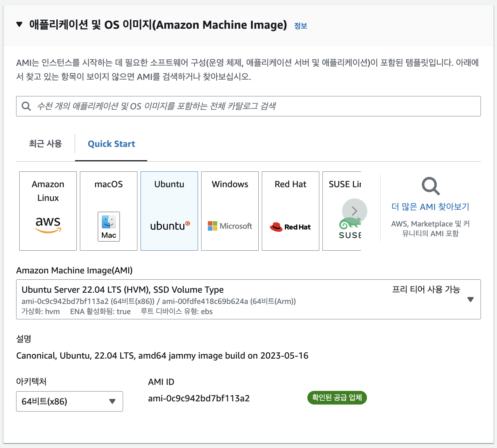Click the 'AWS, Marketplace 및 커뮤니티의 AMI 포함' text
The image size is (497, 448).
[x=430, y=229]
